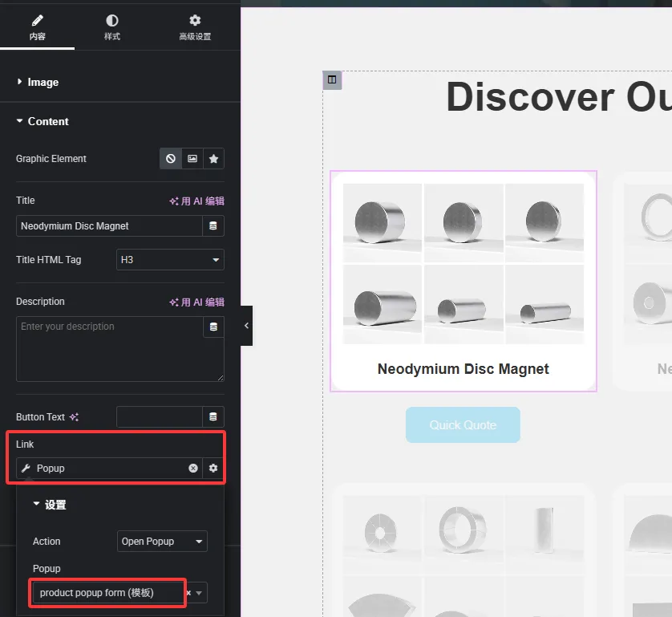The image size is (672, 617).
Task: Click 用 AI 编辑 link for Title
Action: point(196,201)
